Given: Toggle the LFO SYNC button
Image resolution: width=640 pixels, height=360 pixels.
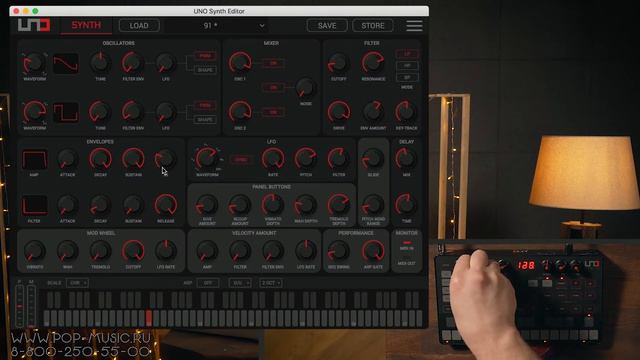Looking at the screenshot, I should pos(241,159).
